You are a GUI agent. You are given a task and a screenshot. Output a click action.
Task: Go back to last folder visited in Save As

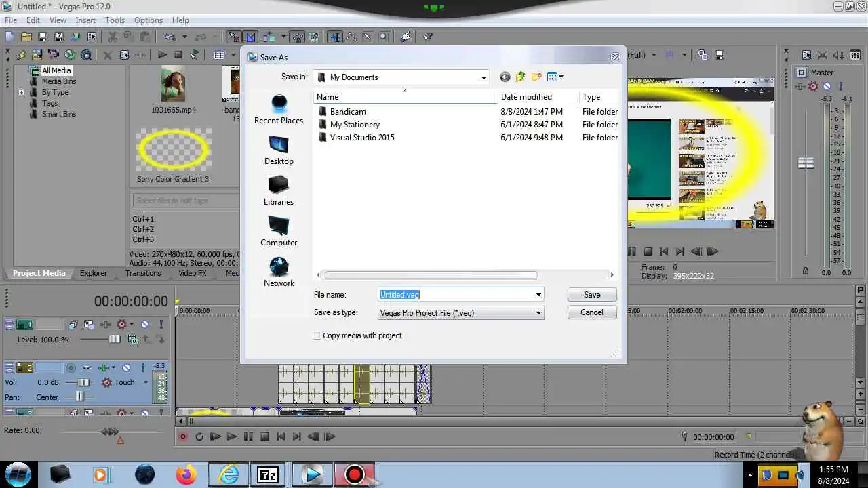(505, 77)
